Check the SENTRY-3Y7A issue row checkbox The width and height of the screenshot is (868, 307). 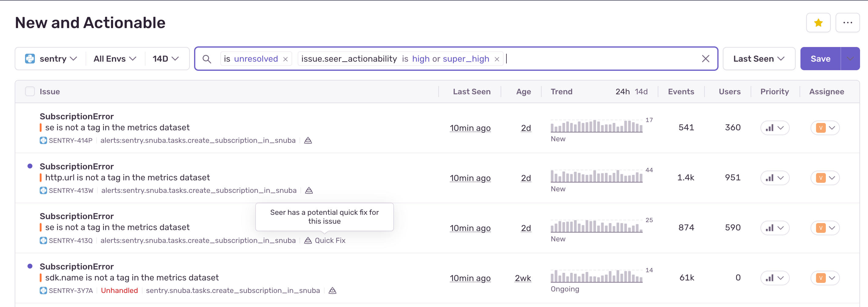(x=30, y=278)
